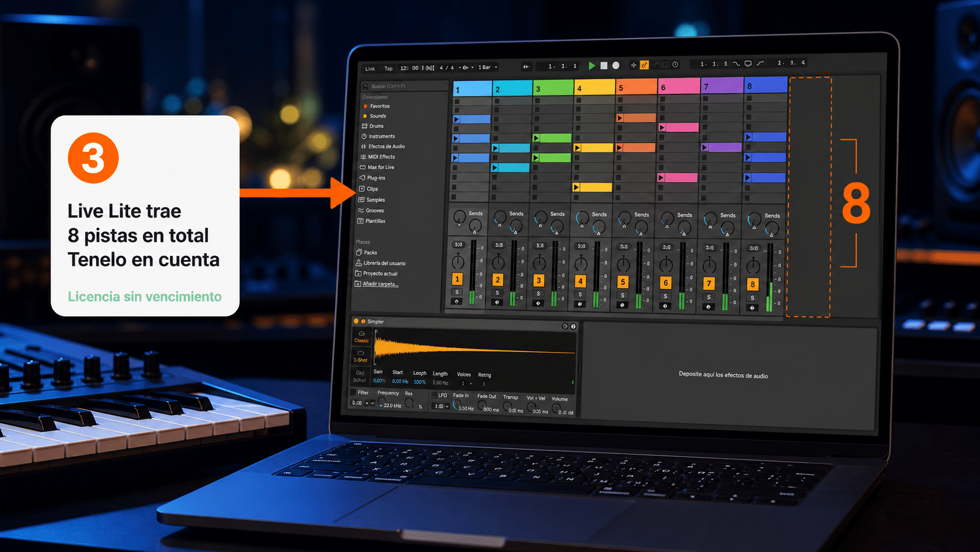The image size is (980, 552).
Task: Click the Link button in transport bar
Action: coord(370,69)
